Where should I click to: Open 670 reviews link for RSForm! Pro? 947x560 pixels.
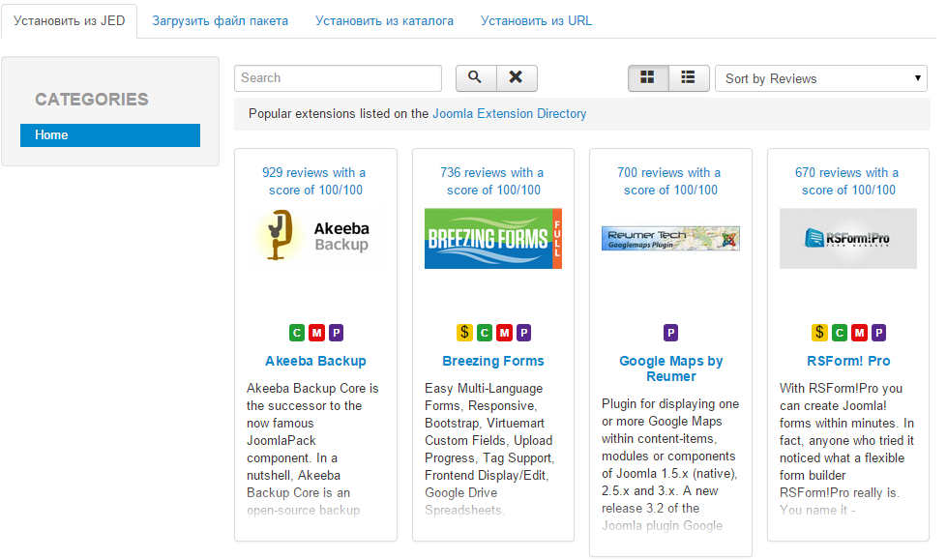848,181
